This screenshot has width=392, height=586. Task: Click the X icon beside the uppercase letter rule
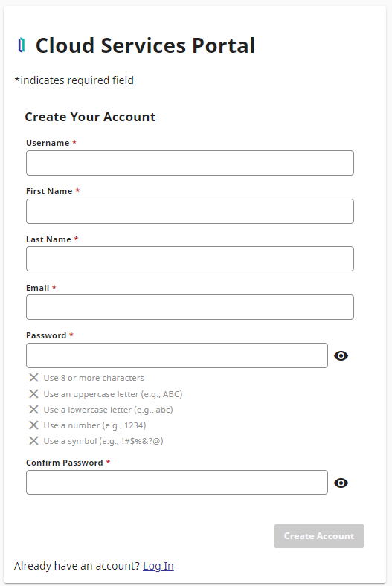33,393
